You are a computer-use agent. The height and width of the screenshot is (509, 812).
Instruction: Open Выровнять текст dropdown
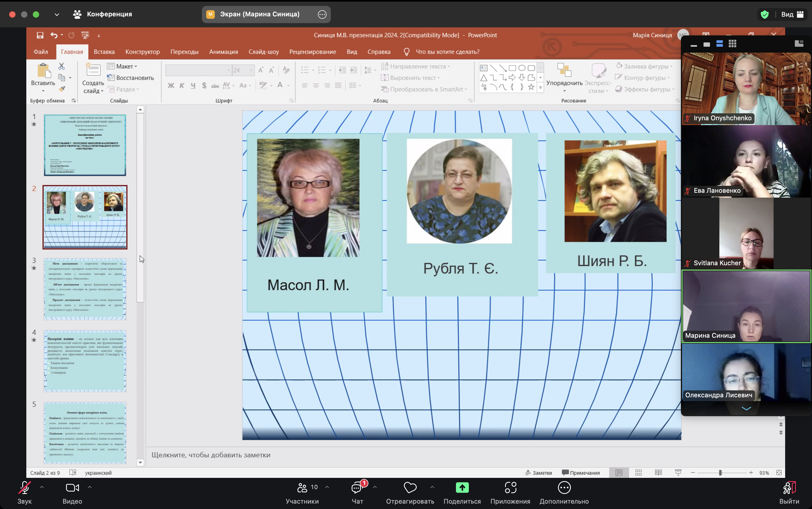[410, 78]
